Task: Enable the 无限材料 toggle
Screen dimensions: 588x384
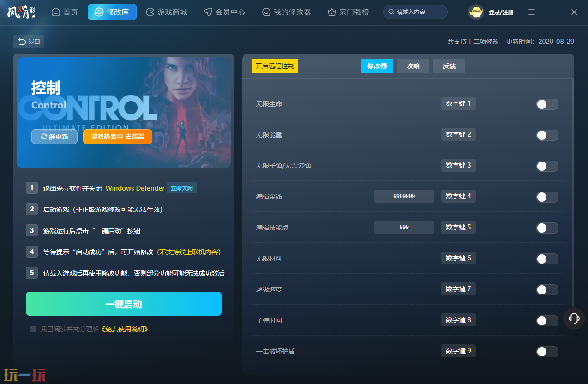Action: point(547,259)
